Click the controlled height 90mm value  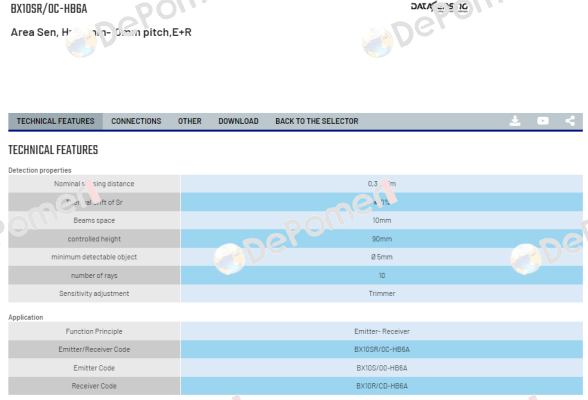pos(382,239)
